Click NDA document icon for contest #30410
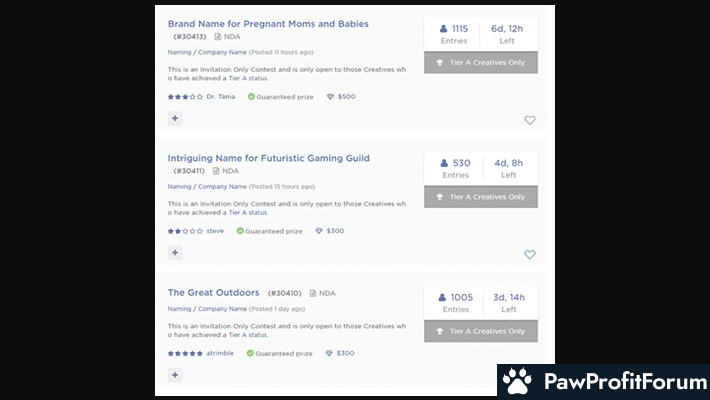710x400 pixels. tap(313, 293)
